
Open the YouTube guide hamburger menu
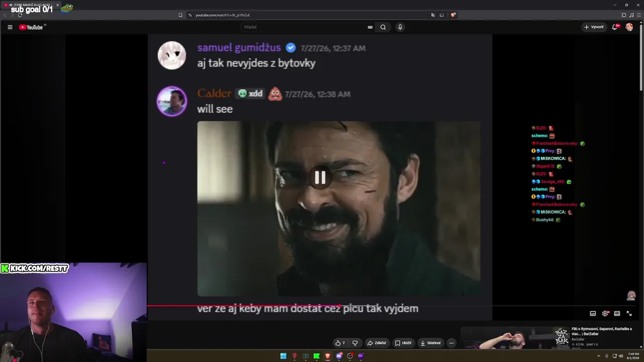(10, 27)
